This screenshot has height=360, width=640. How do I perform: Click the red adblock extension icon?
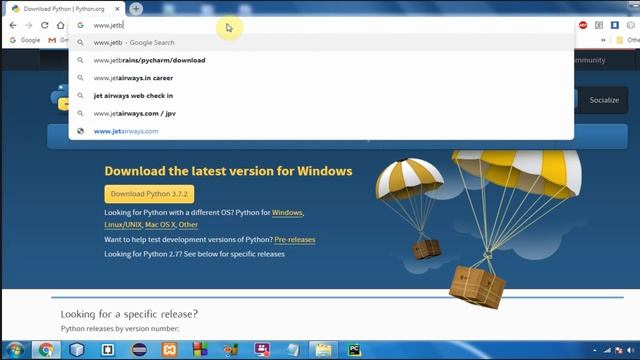click(583, 25)
